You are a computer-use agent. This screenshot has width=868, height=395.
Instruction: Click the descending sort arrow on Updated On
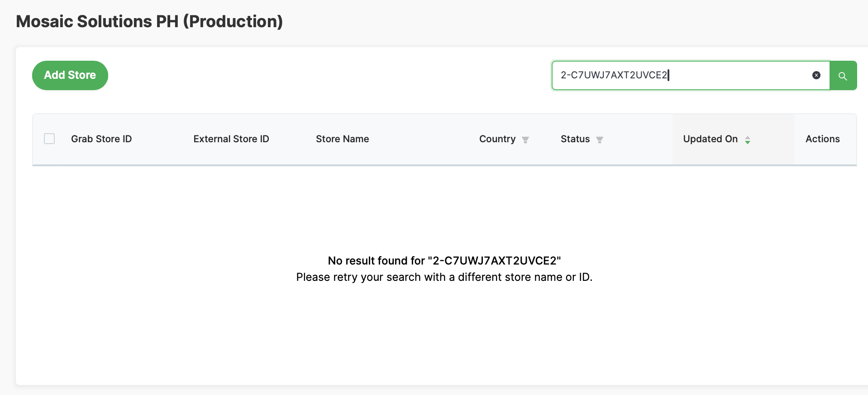(x=748, y=142)
